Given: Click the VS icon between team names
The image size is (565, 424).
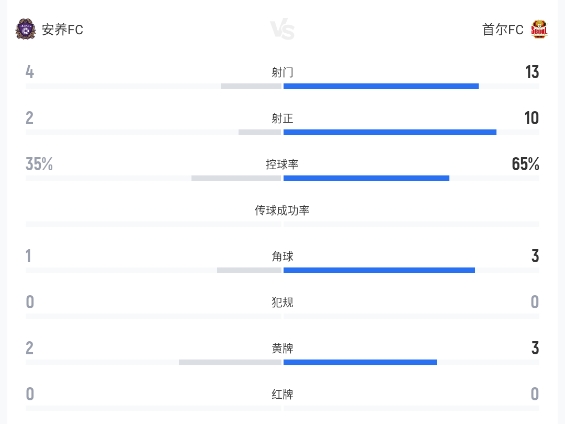Looking at the screenshot, I should point(282,29).
